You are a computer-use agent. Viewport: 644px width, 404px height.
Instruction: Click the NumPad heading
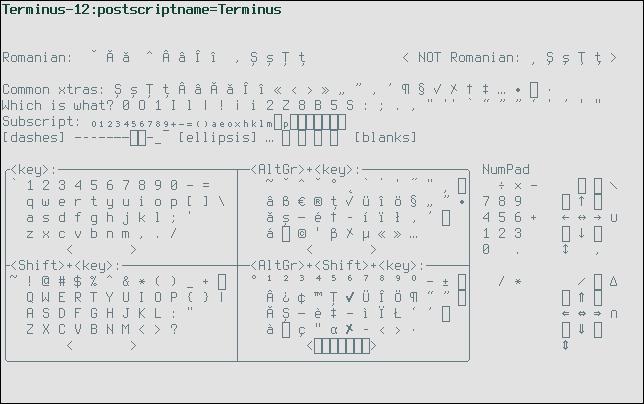click(x=506, y=170)
